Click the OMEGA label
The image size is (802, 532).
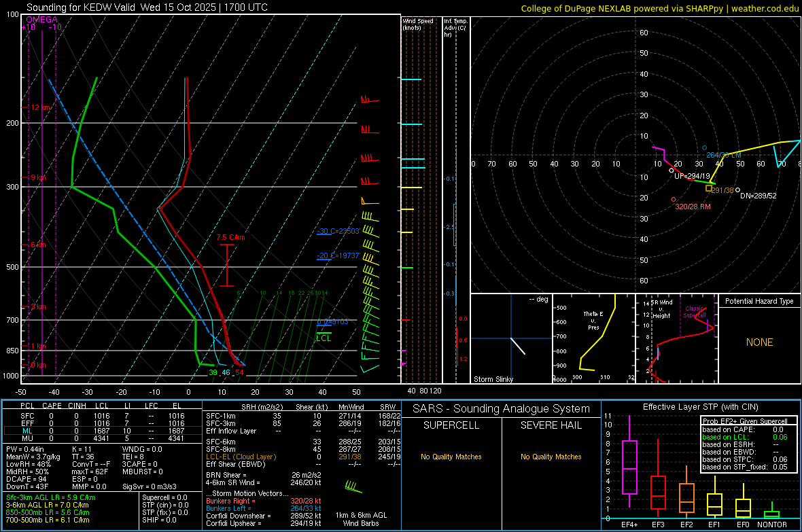(41, 20)
